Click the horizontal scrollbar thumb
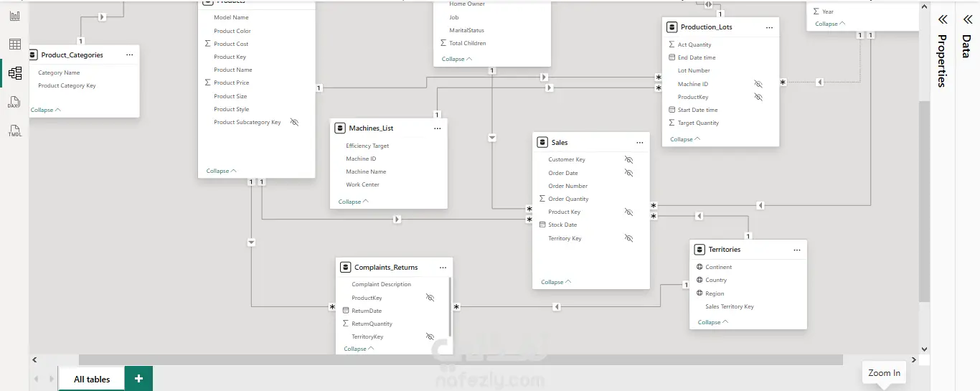Screen dimensions: 980x391 coord(459,359)
